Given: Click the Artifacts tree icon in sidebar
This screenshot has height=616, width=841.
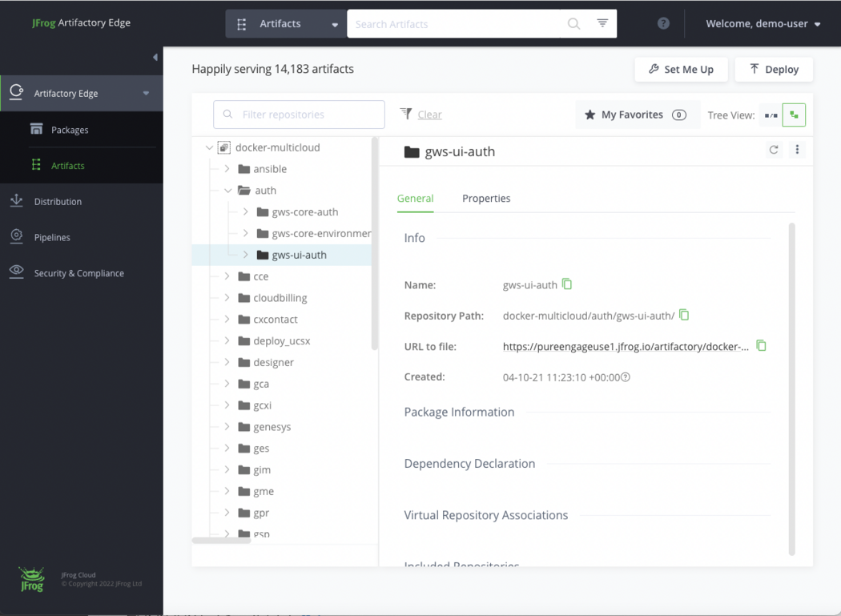Looking at the screenshot, I should [37, 165].
